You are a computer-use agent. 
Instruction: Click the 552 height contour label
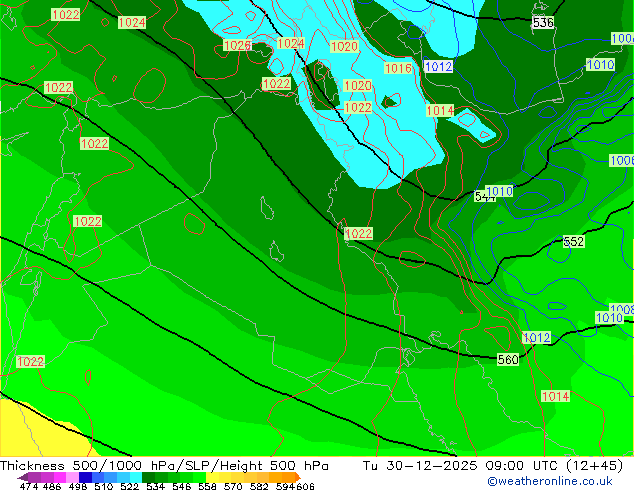tap(573, 242)
